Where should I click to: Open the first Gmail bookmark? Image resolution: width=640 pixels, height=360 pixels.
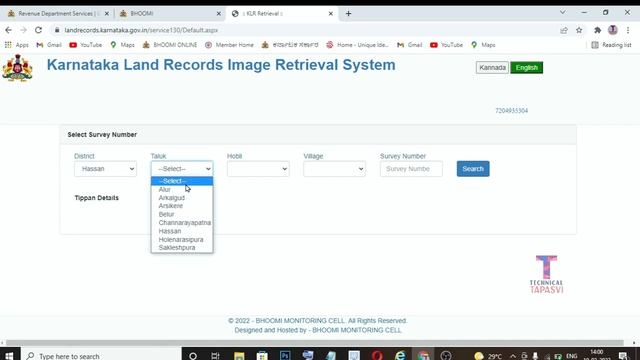click(49, 45)
